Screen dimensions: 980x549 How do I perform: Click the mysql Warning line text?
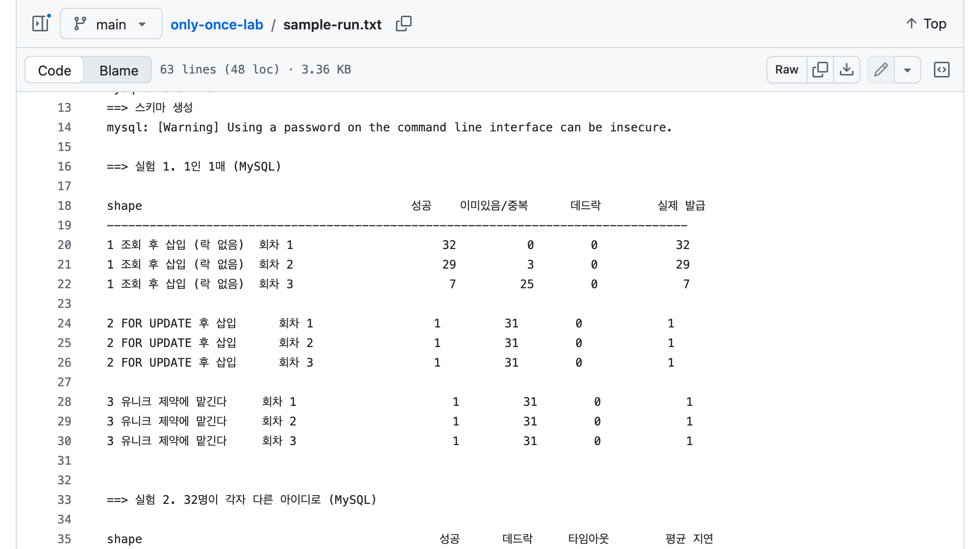tap(389, 127)
